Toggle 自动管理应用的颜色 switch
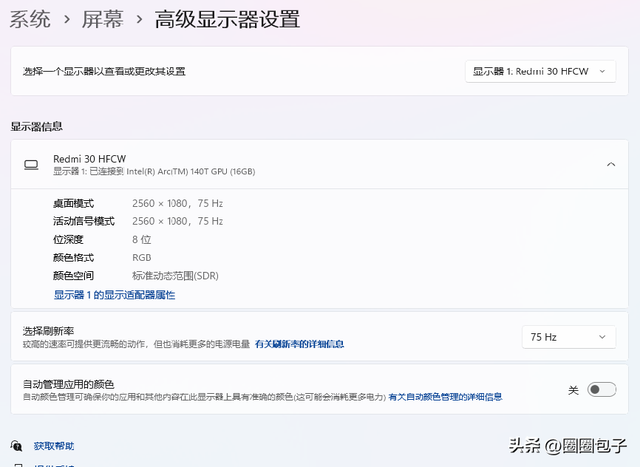Viewport: 640px width, 467px height. point(602,389)
